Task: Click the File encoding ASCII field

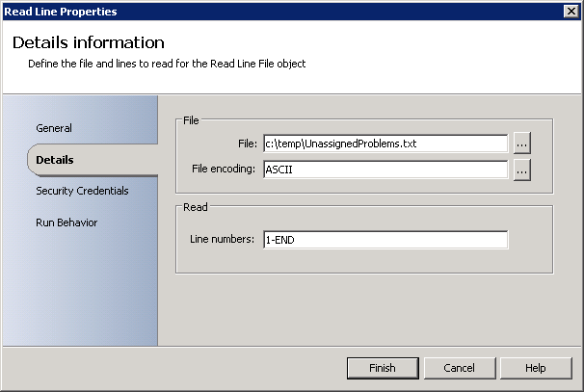Action: pyautogui.click(x=385, y=170)
